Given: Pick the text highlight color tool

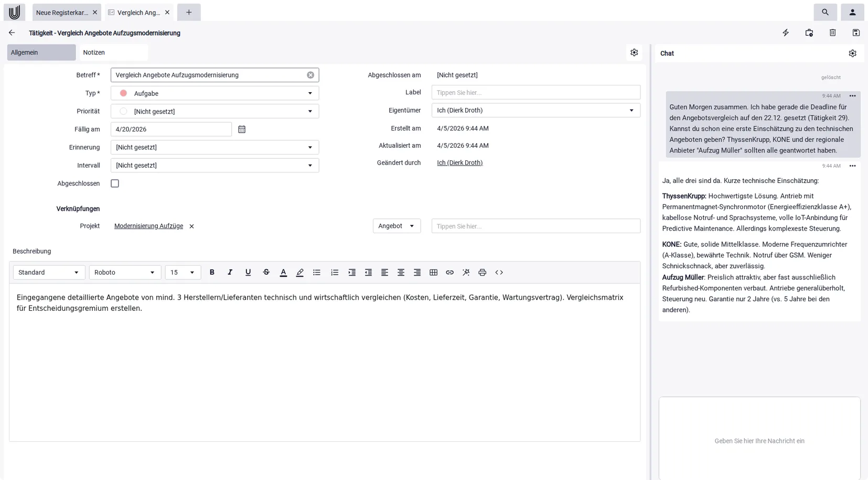Looking at the screenshot, I should pyautogui.click(x=299, y=272).
